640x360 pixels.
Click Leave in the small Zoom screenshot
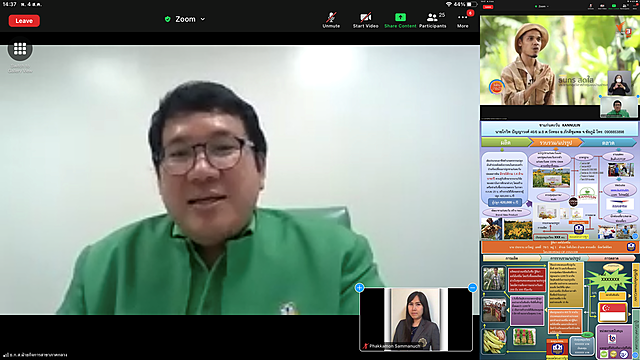coord(488,7)
